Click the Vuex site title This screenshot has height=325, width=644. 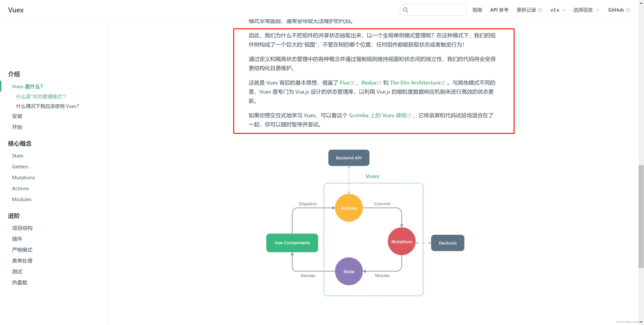[x=16, y=10]
